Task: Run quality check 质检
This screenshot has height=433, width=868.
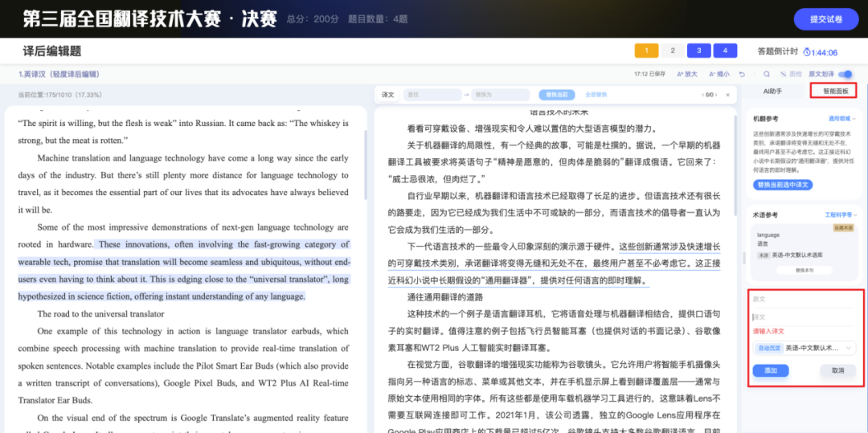Action: coord(791,74)
